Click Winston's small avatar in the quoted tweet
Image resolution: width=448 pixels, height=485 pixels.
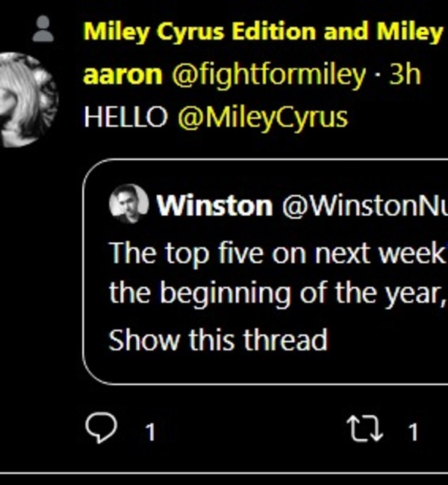[x=128, y=204]
